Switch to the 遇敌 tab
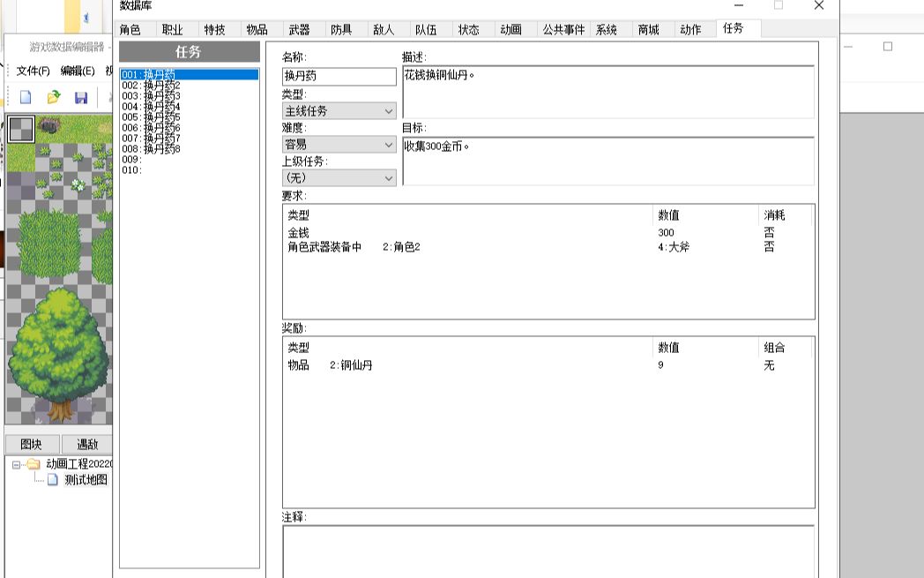 87,444
